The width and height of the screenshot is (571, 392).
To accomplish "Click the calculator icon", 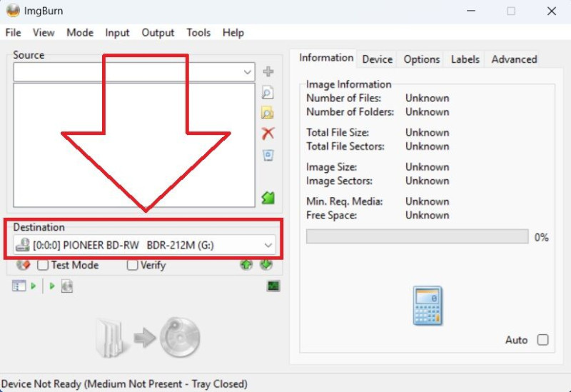I will point(428,306).
